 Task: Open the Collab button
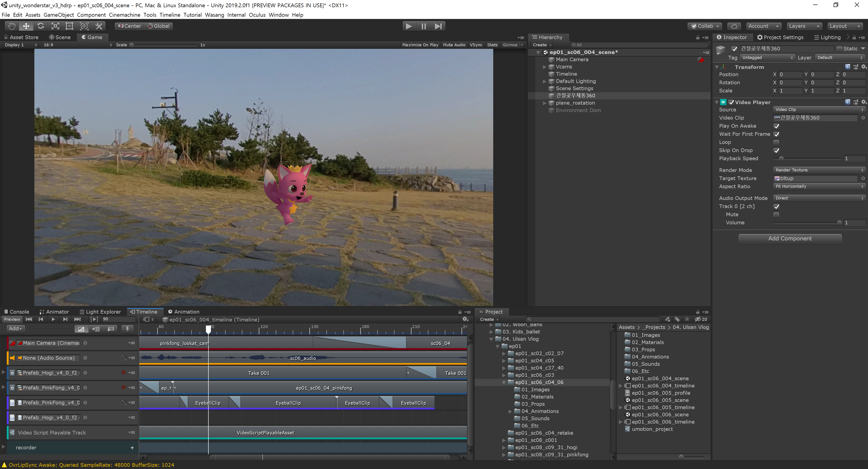705,26
